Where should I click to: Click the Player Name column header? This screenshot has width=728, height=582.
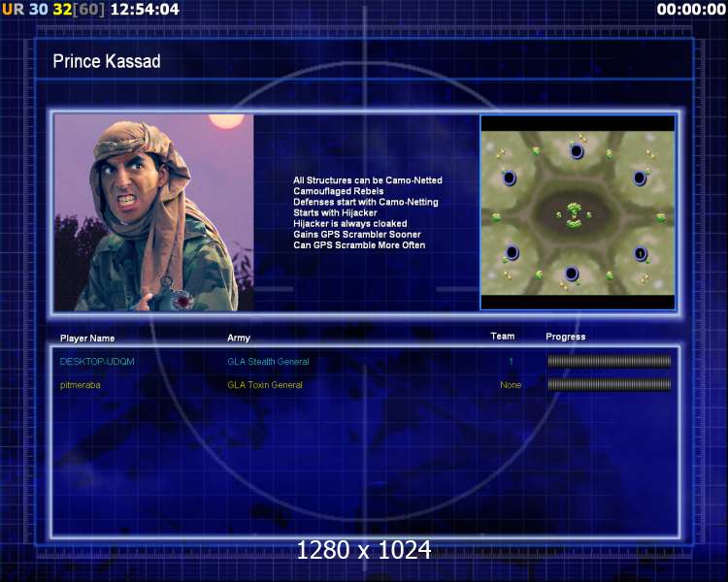(x=87, y=339)
